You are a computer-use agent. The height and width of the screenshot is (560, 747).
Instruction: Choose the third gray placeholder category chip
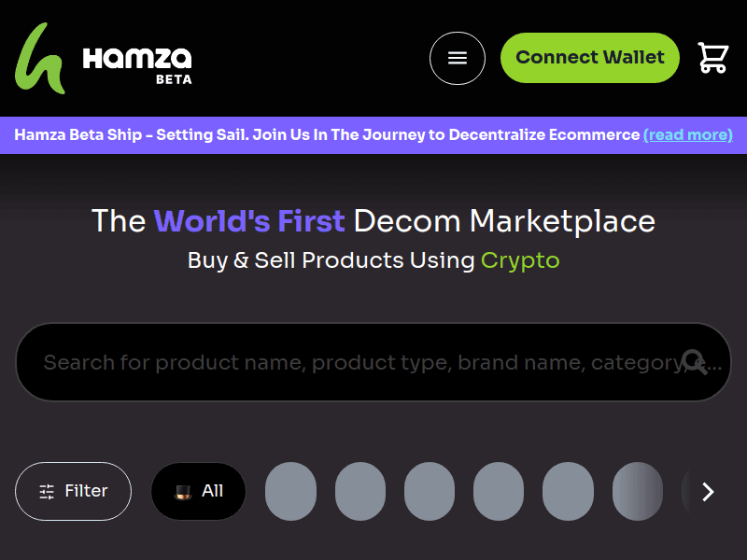pos(430,491)
